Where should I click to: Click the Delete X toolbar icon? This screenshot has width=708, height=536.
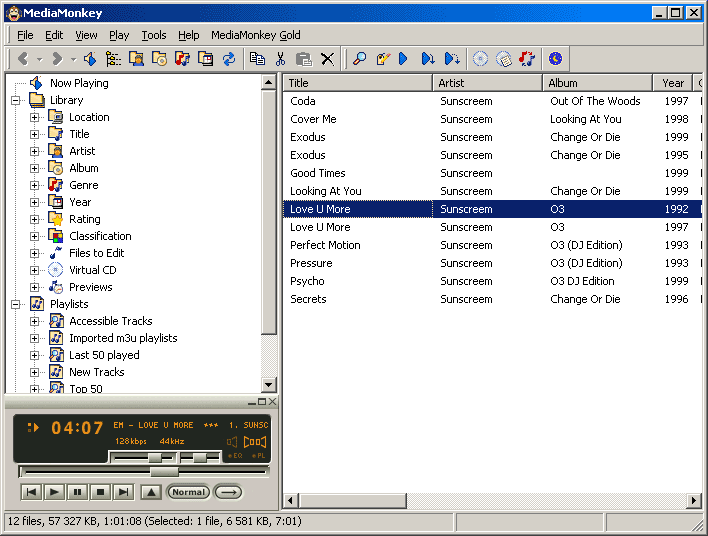(327, 59)
